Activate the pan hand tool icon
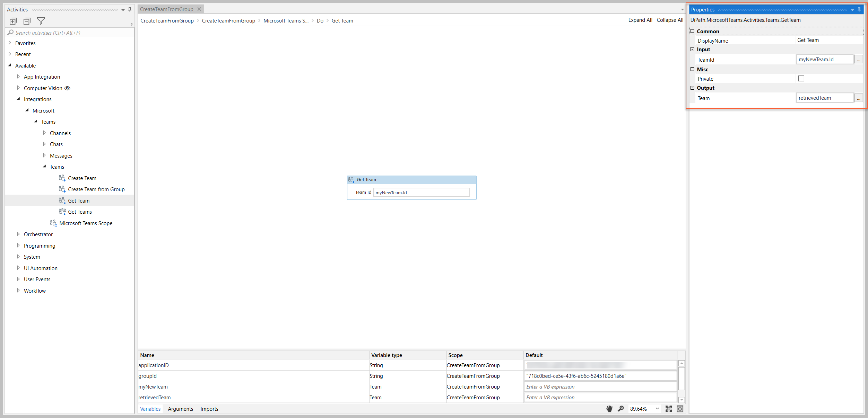 pos(609,409)
